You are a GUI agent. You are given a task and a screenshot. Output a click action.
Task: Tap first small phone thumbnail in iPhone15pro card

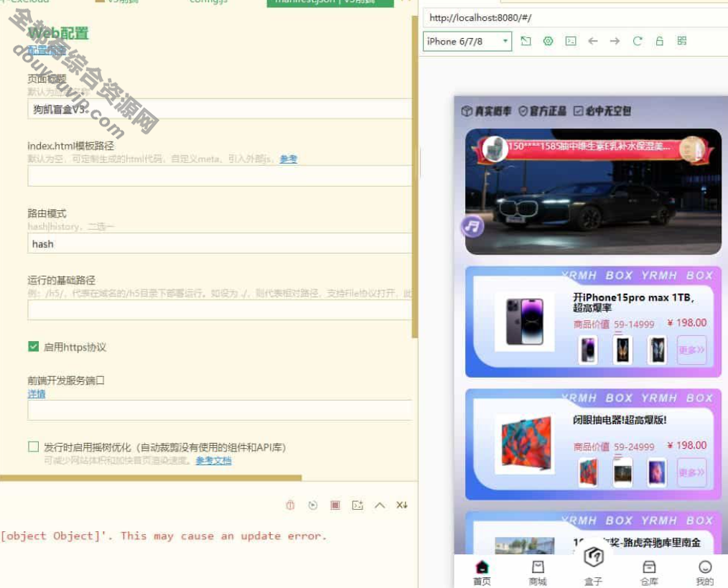588,350
